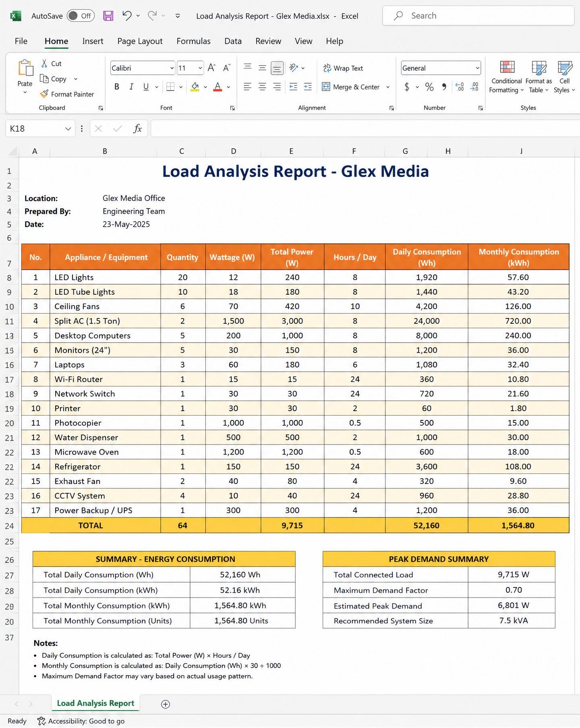Click the Save floppy disk icon
Screen dimensions: 580x728
[x=108, y=16]
